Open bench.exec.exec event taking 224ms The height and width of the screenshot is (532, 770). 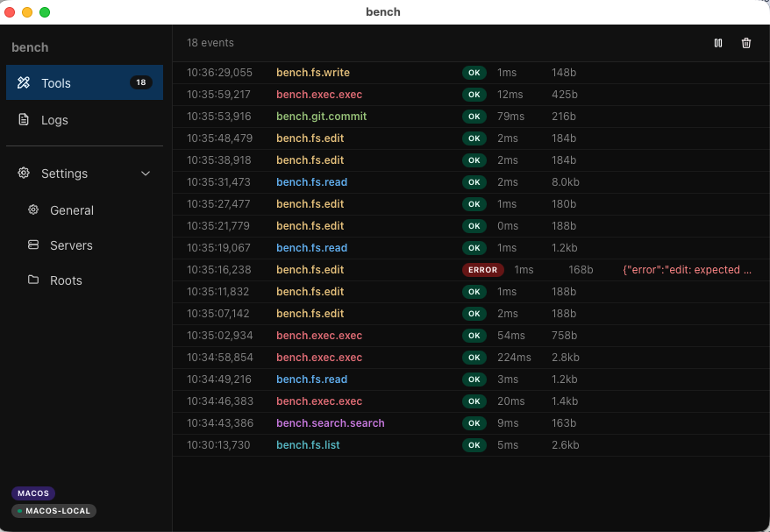pos(471,358)
